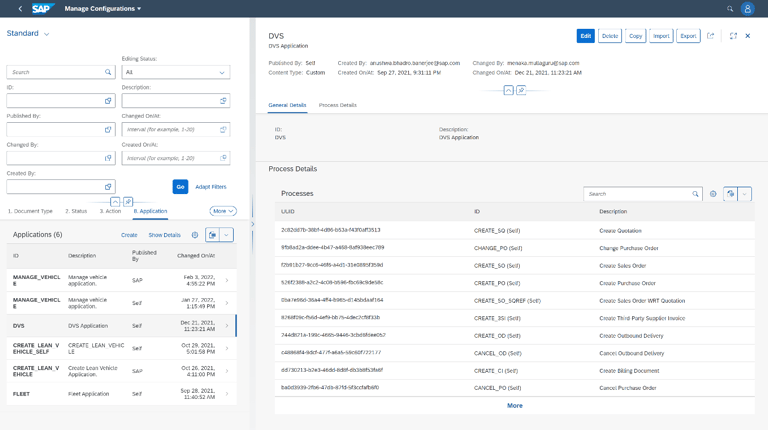Navigate into CREATE_LEAN_VEHICLE_SELF row chevron
This screenshot has height=430, width=768.
point(227,348)
